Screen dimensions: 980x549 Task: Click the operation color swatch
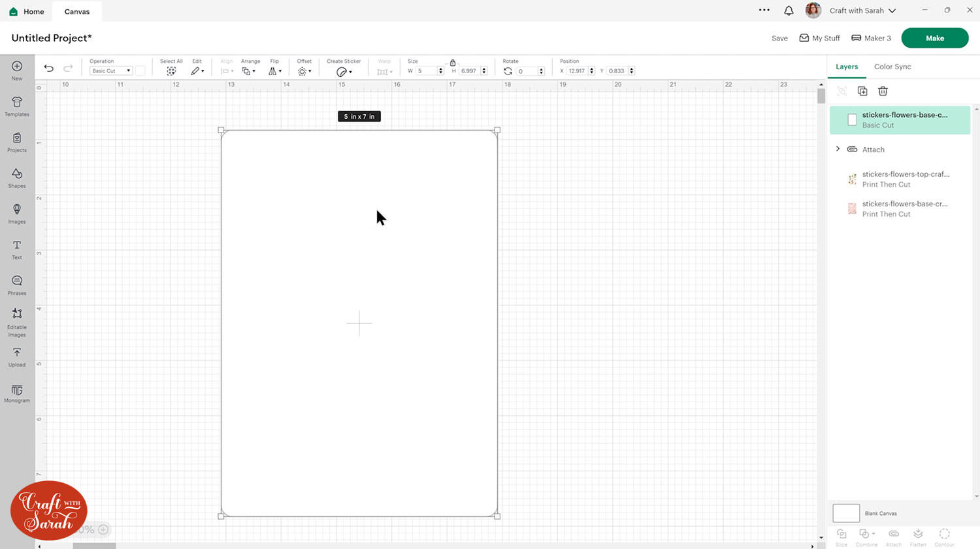click(x=140, y=71)
